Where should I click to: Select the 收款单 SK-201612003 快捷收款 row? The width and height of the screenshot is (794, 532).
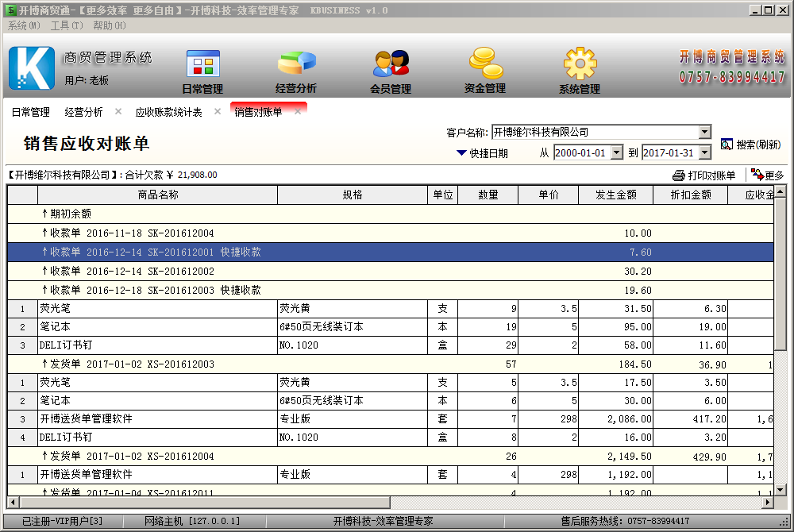tap(391, 290)
